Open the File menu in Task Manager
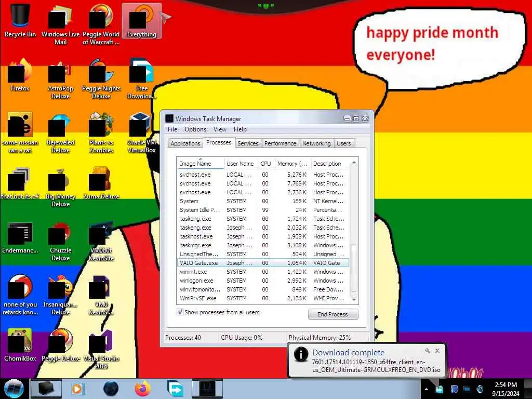This screenshot has width=532, height=399. pyautogui.click(x=172, y=129)
